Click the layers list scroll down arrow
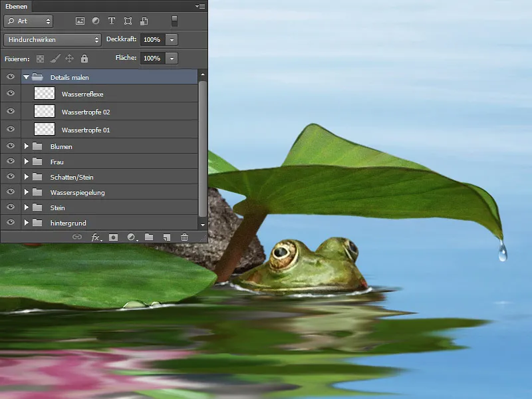The width and height of the screenshot is (532, 399). [x=203, y=225]
